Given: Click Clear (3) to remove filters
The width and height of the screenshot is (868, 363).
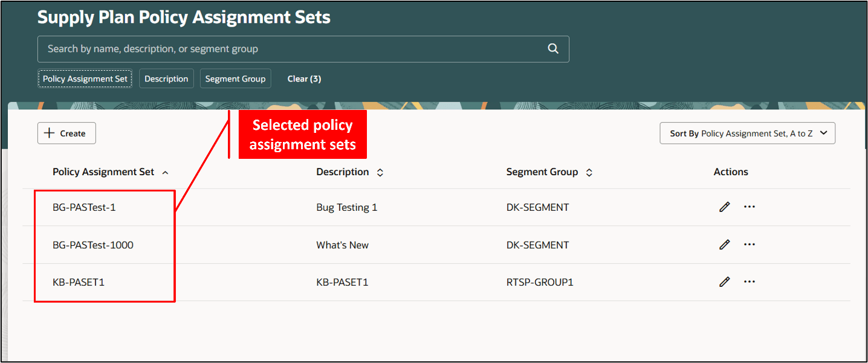Looking at the screenshot, I should (x=304, y=78).
